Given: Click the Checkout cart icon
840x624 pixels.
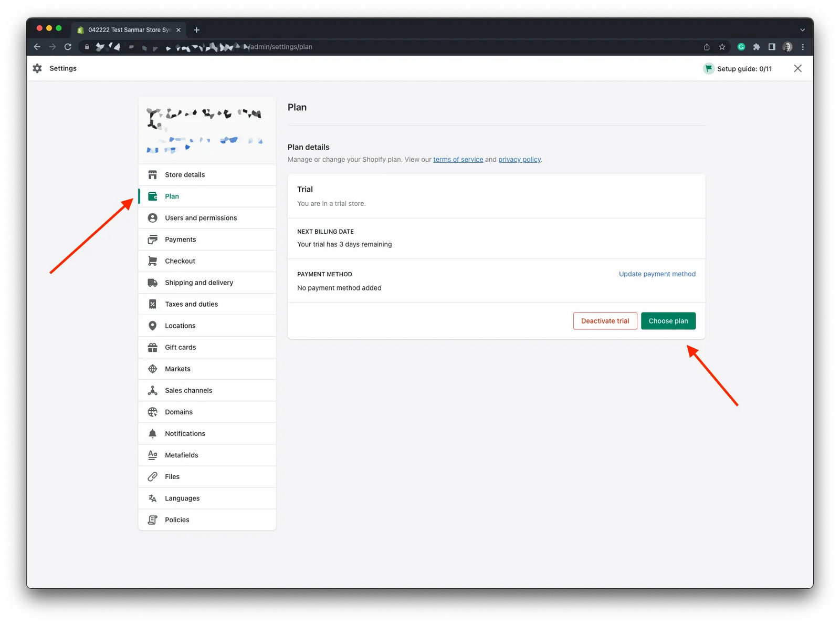Looking at the screenshot, I should pyautogui.click(x=153, y=261).
